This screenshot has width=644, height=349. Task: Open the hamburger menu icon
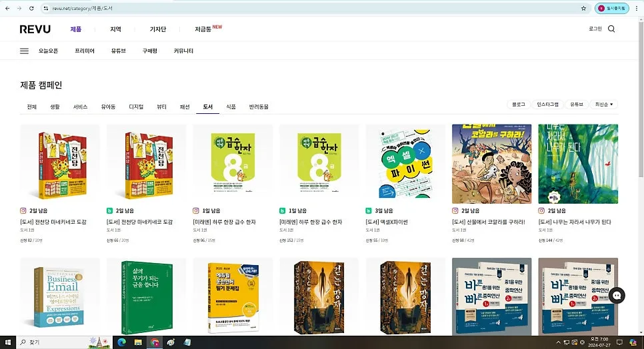point(24,51)
